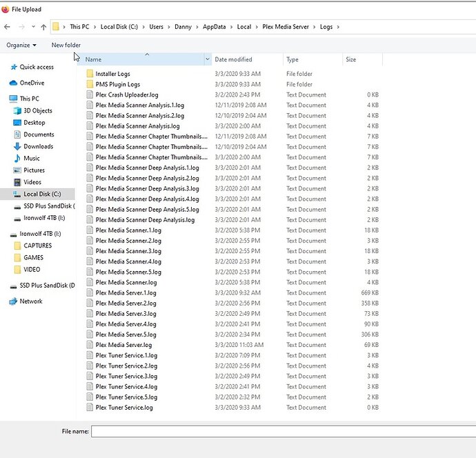This screenshot has width=476, height=458.
Task: Select Plex Media Scanner Analysis.log file icon
Action: coord(90,126)
